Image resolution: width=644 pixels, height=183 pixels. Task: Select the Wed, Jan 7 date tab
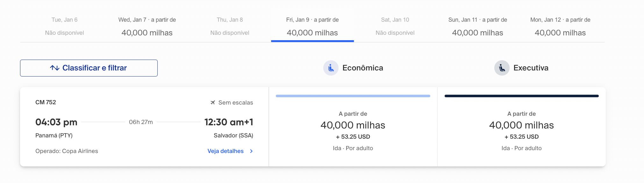click(147, 26)
